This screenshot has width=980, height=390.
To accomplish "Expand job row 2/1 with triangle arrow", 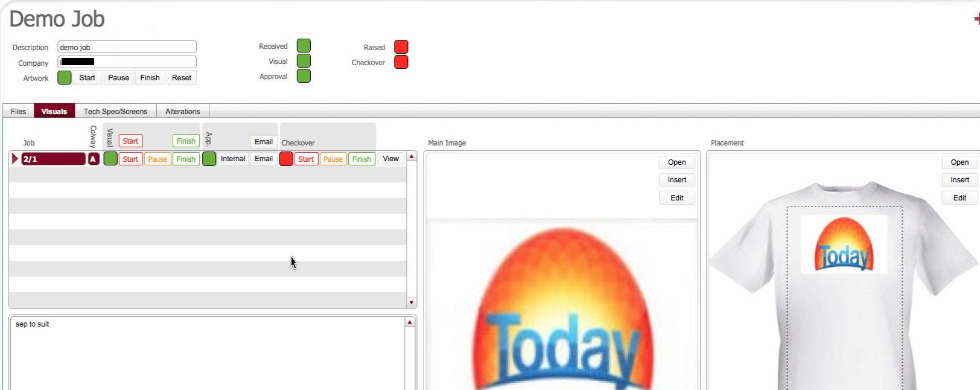I will click(15, 159).
